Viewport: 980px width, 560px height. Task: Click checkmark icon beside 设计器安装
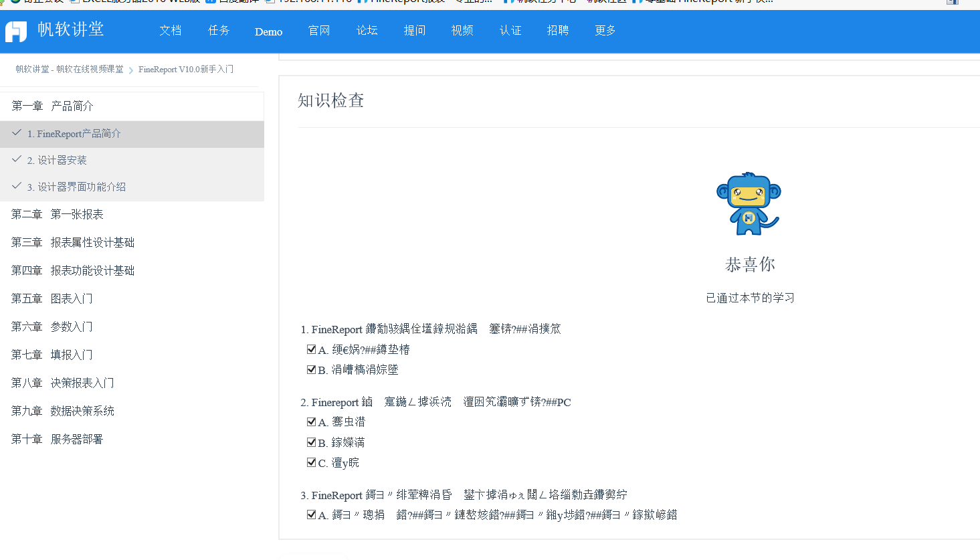coord(17,159)
